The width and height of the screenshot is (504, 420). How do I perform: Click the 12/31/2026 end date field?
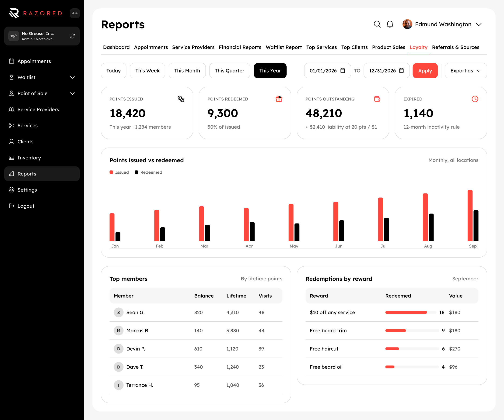coord(386,70)
